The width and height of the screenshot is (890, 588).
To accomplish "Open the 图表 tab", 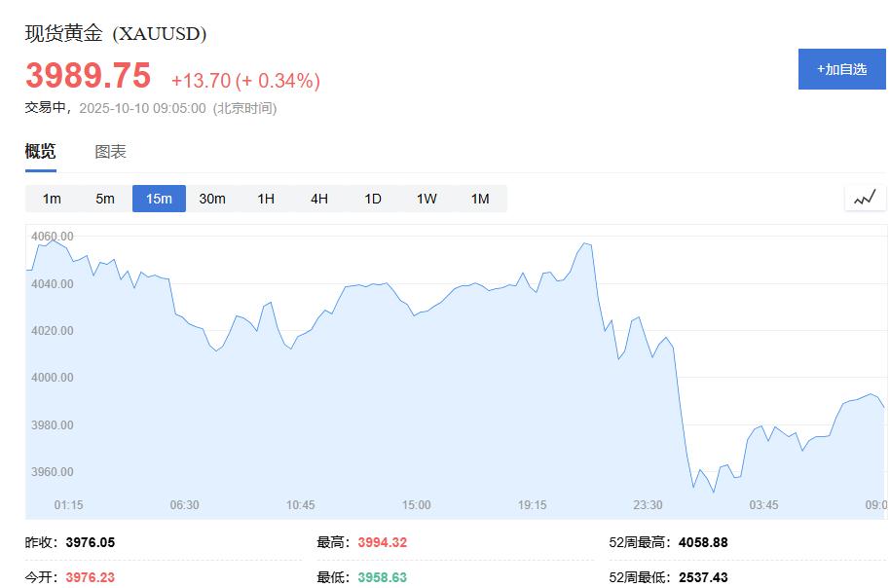I will click(110, 152).
